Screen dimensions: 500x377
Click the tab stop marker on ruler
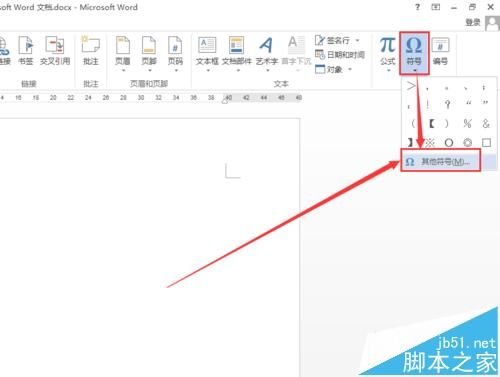coord(225,101)
